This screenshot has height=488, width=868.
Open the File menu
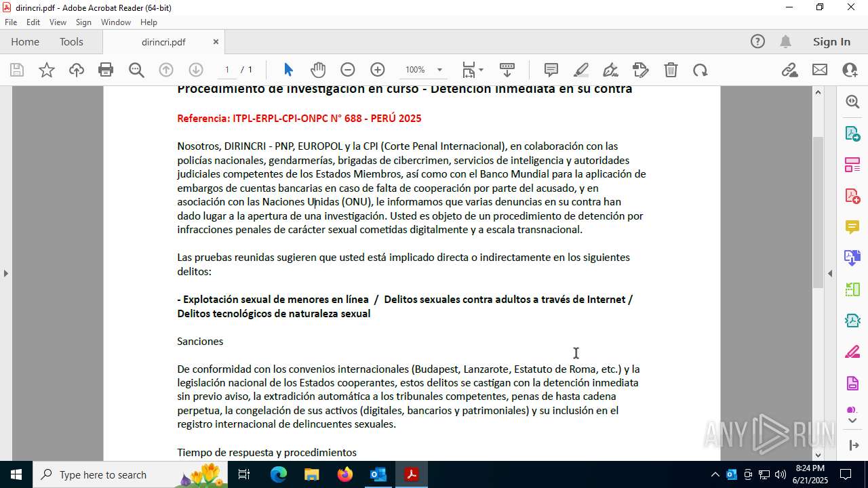coord(11,22)
